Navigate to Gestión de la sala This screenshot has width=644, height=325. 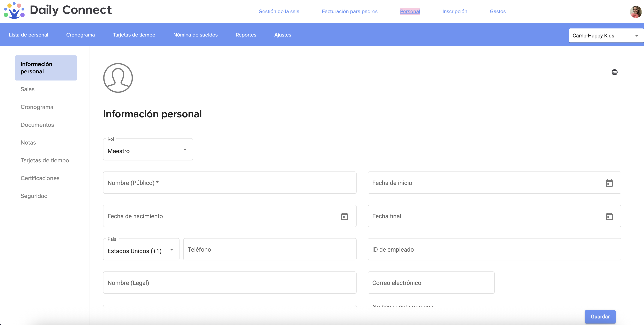pos(278,11)
